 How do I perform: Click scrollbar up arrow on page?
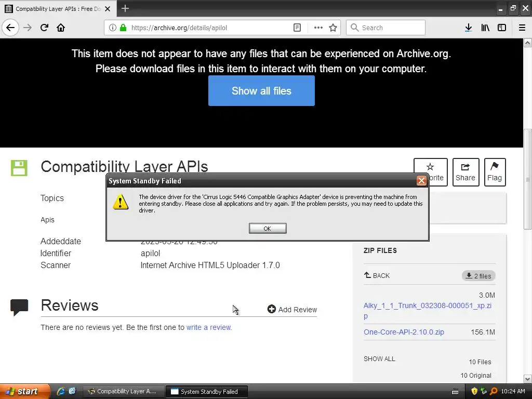coord(528,43)
